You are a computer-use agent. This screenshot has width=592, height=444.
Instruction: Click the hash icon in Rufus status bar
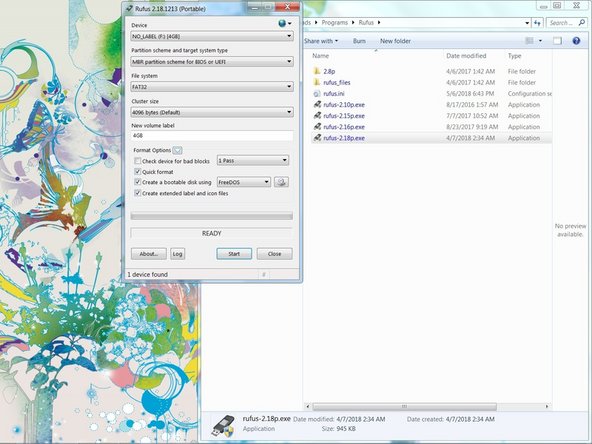point(264,274)
